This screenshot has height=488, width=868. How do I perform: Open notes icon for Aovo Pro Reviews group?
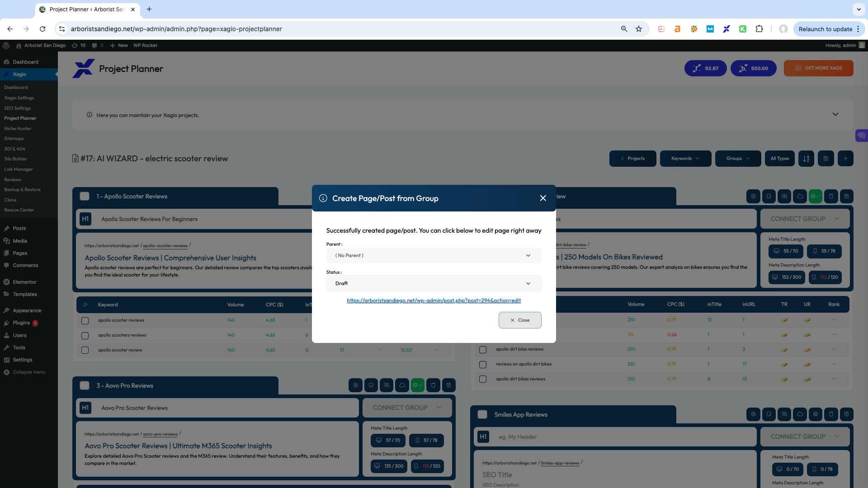[x=371, y=385]
